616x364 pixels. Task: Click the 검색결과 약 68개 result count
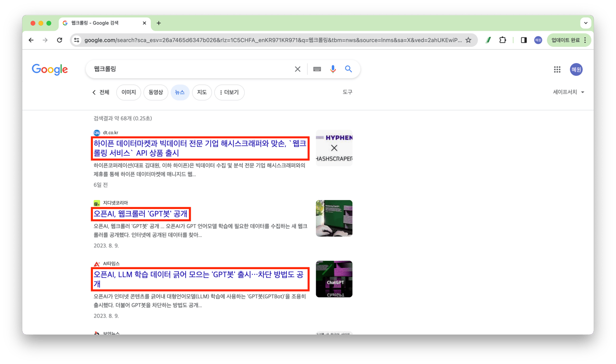(x=123, y=118)
